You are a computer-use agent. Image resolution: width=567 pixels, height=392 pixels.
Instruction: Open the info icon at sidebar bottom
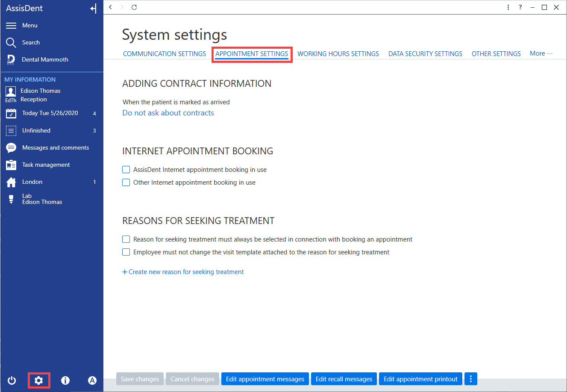[x=65, y=380]
